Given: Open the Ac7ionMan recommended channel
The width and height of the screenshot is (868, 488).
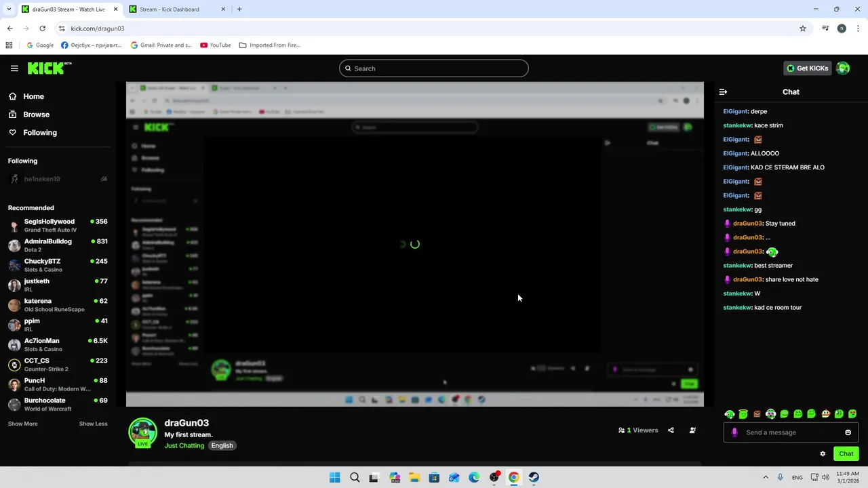Looking at the screenshot, I should coord(58,345).
